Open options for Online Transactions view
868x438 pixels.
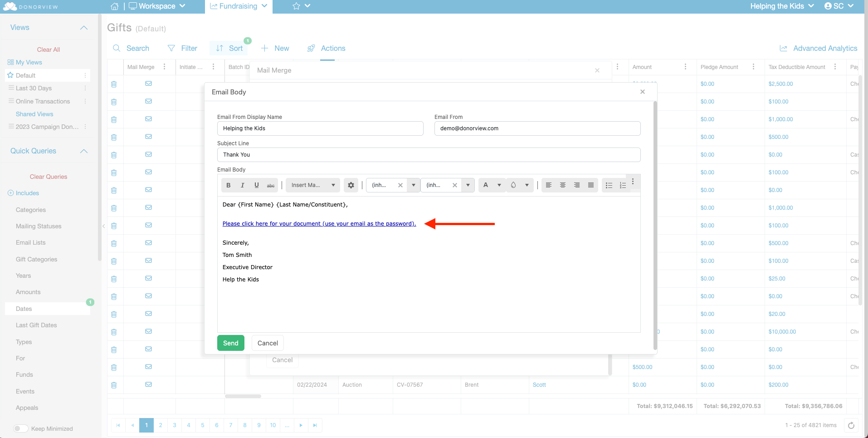85,101
